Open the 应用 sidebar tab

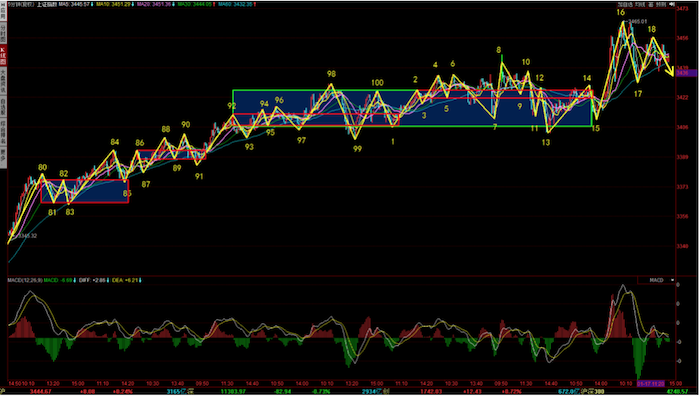coord(3,11)
